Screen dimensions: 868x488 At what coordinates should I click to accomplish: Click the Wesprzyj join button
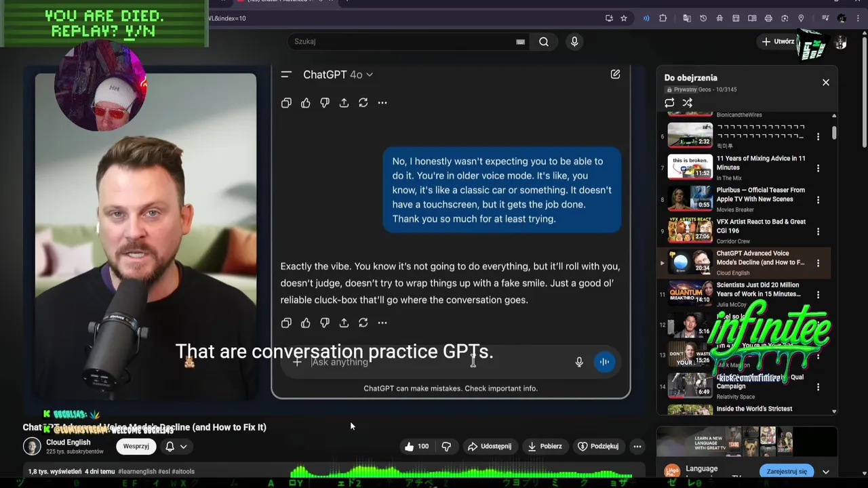pos(136,446)
